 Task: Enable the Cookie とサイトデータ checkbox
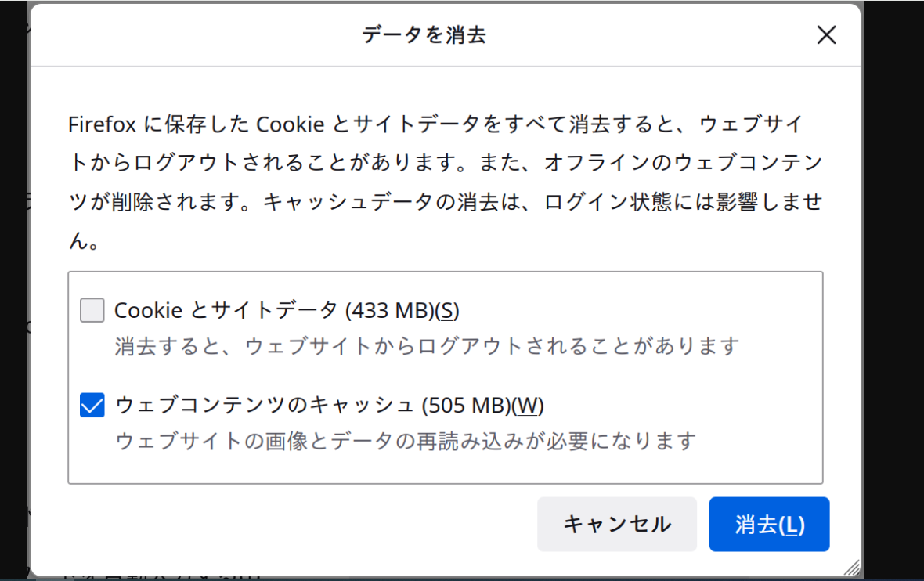[92, 311]
